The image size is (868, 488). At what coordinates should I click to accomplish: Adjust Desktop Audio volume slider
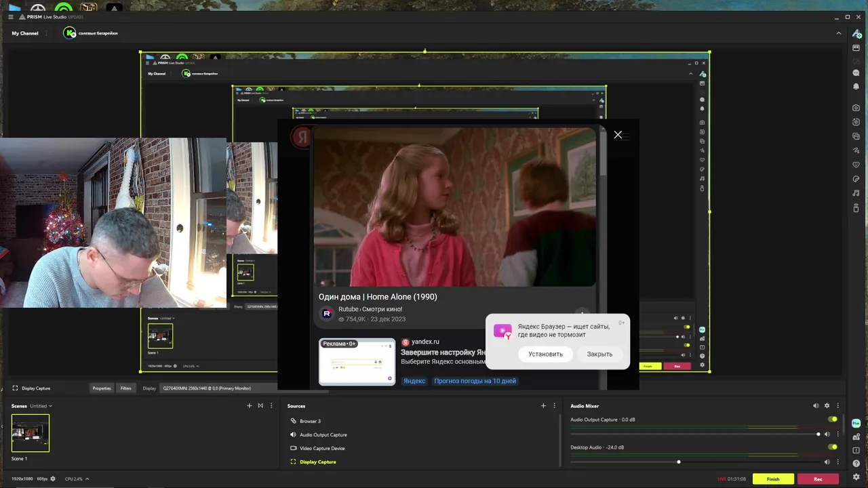[696, 462]
